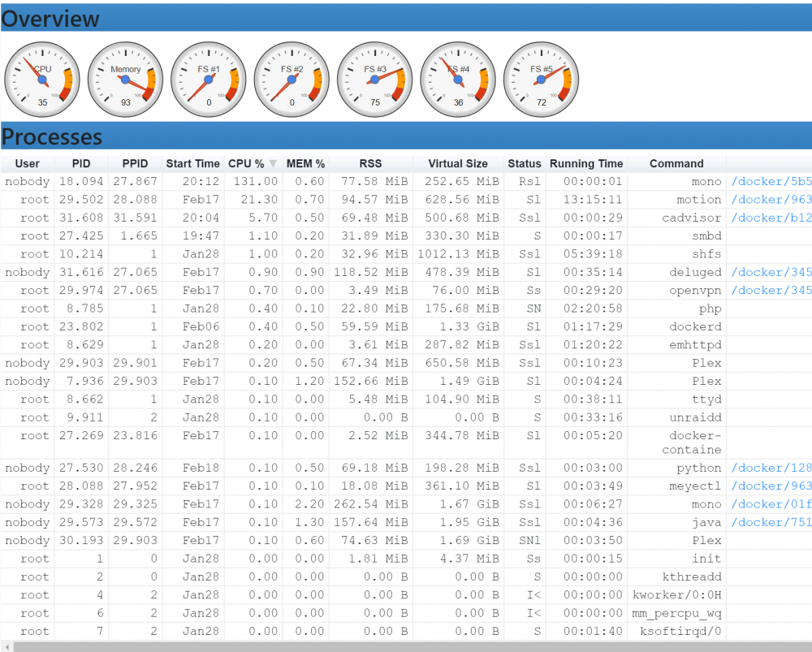
Task: Select PPID 23.816 cell
Action: pyautogui.click(x=135, y=435)
